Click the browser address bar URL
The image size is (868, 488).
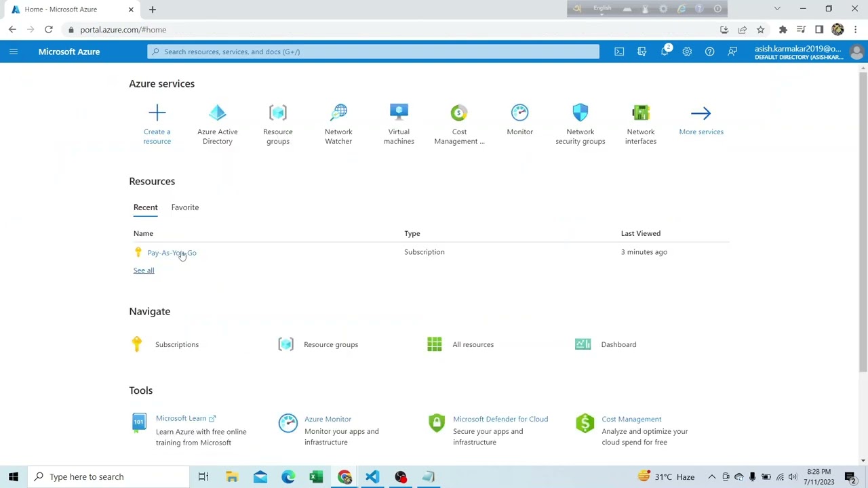123,30
